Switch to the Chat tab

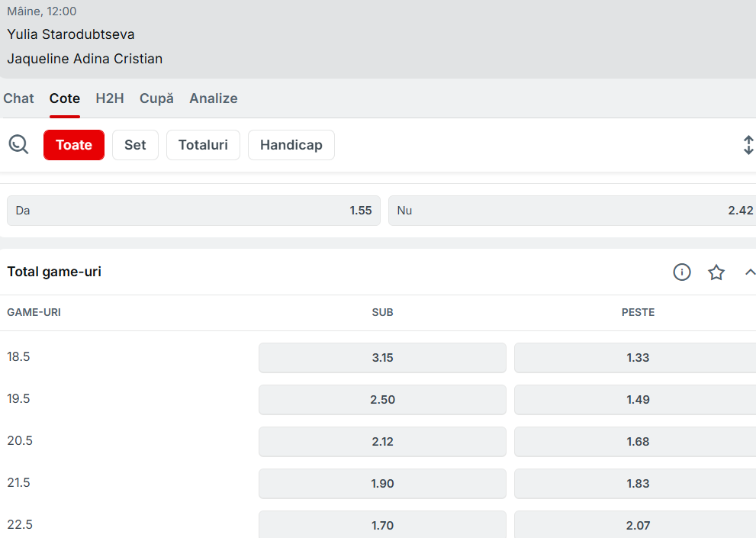[19, 98]
